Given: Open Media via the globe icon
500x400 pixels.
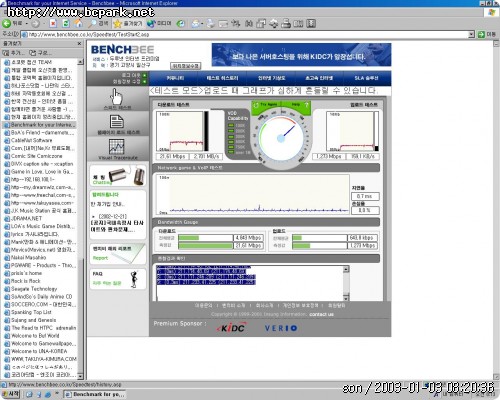Looking at the screenshot, I should tap(151, 23).
